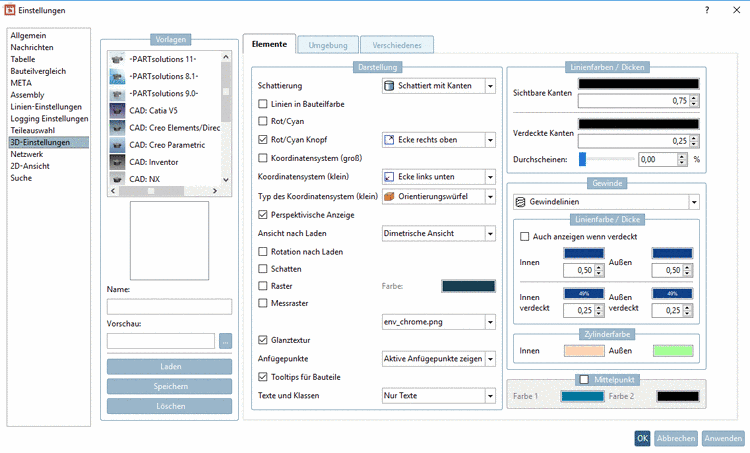Click the Gewindelinien thread icon
This screenshot has width=750, height=453.
coord(520,202)
